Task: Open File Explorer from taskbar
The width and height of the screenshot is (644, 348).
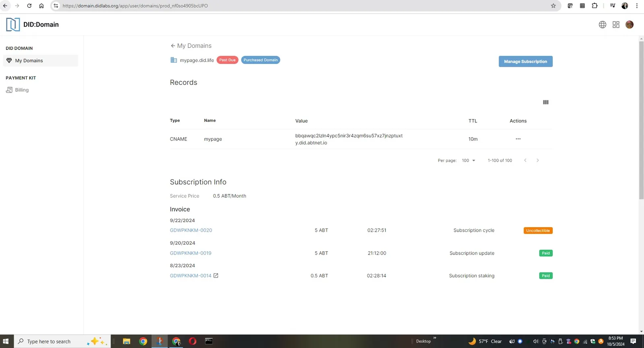Action: point(126,341)
